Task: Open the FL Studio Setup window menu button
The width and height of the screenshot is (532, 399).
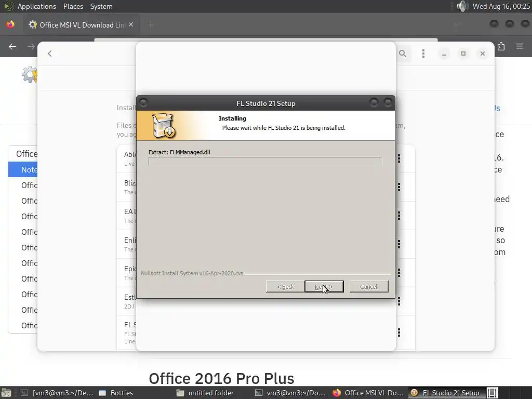Action: [x=143, y=102]
